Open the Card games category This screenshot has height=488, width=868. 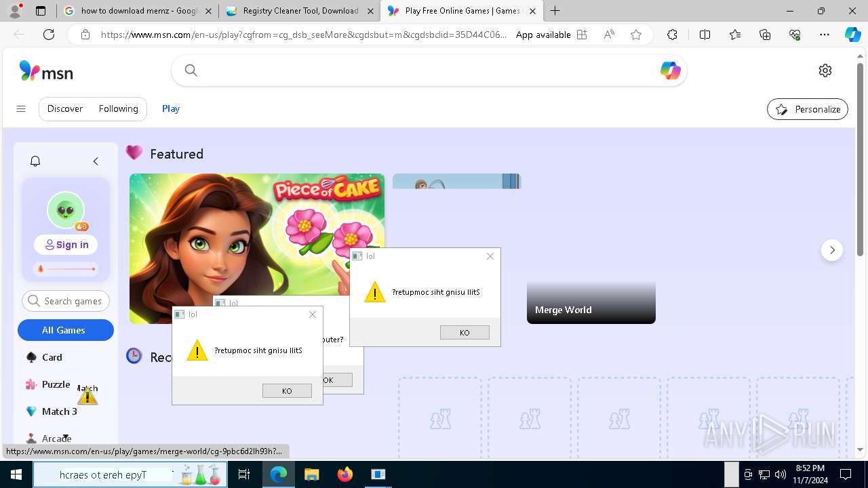(52, 357)
